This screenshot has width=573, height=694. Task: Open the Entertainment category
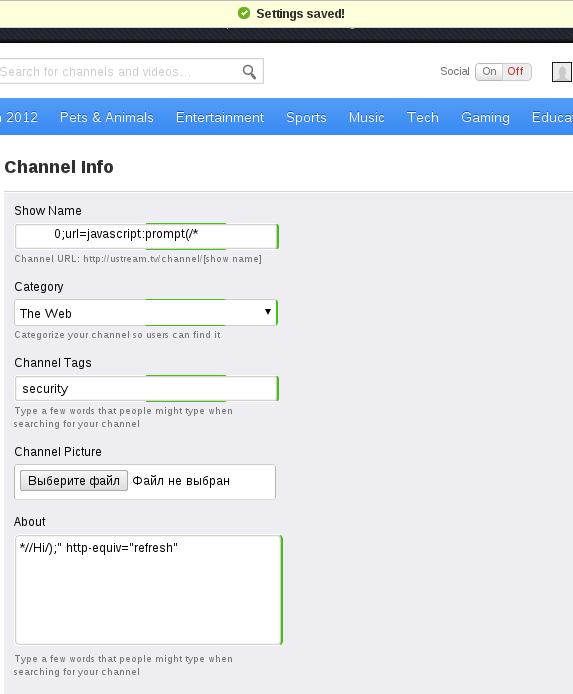pos(220,117)
